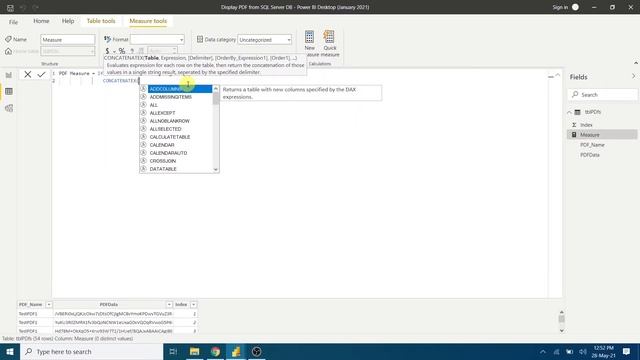Pick ADDCOLUMNS from the autocomplete list
This screenshot has height=360, width=640.
[176, 89]
